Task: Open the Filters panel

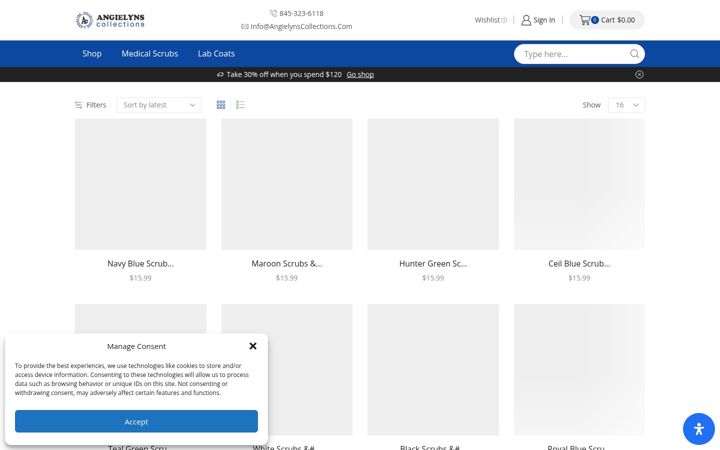Action: (x=90, y=105)
